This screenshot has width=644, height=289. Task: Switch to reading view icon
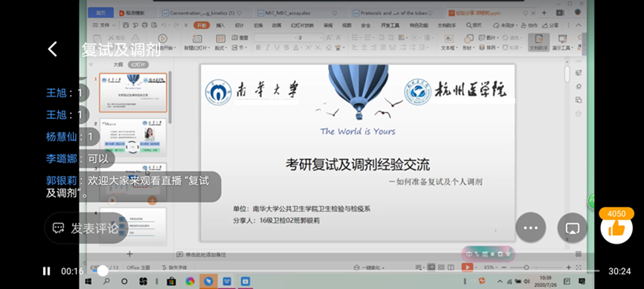(x=451, y=267)
